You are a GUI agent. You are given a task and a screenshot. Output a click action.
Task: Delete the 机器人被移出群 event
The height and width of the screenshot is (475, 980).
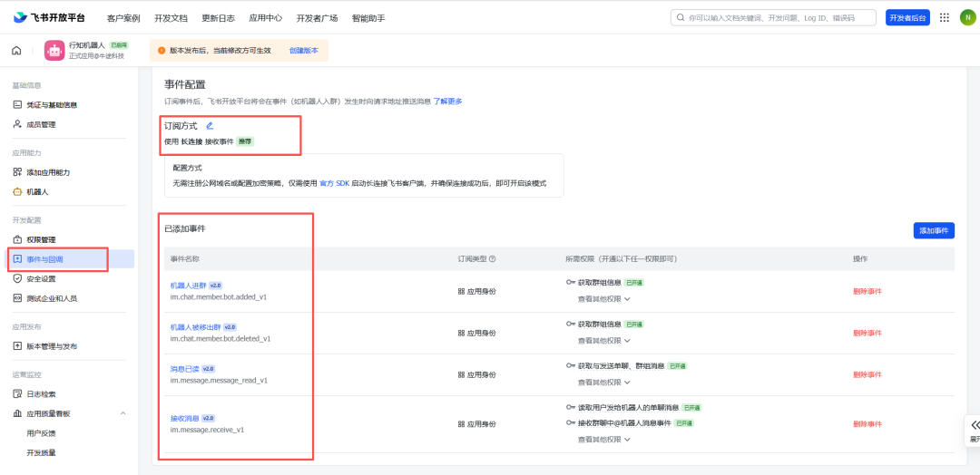tap(867, 333)
